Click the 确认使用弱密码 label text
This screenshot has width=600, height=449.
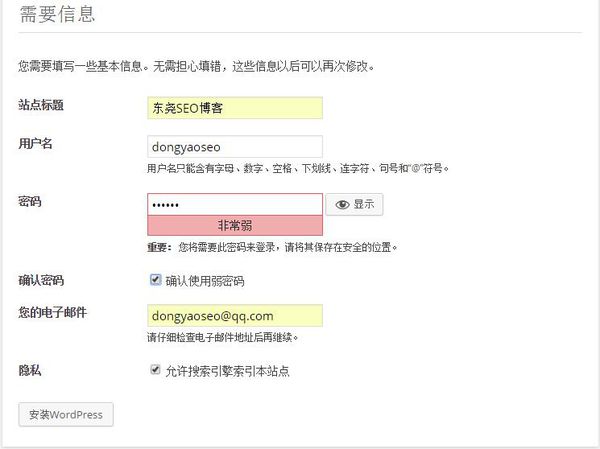pos(204,281)
